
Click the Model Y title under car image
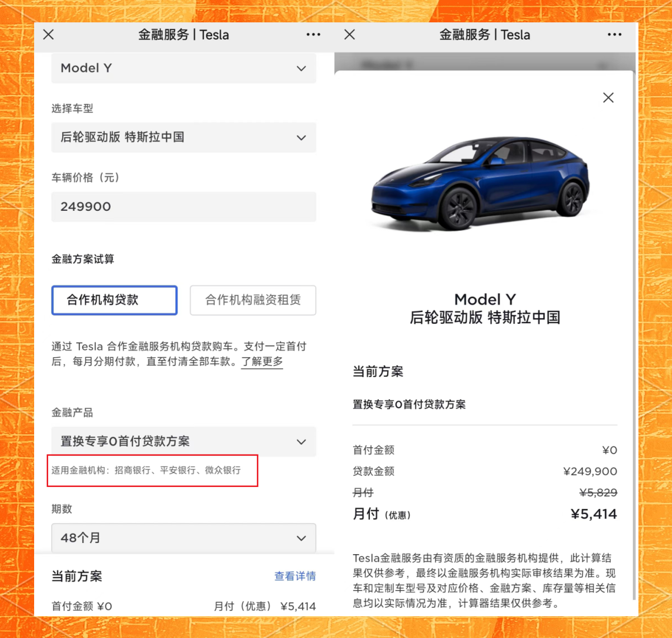pos(485,300)
